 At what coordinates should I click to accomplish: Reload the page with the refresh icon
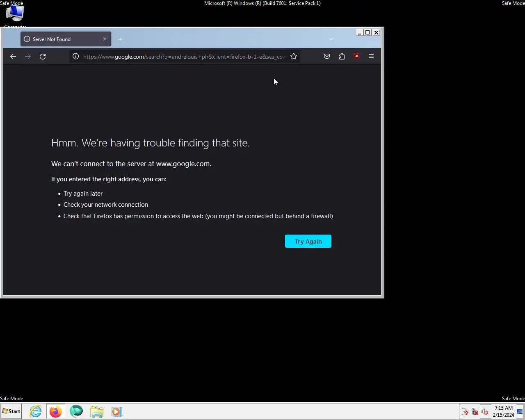[x=43, y=57]
